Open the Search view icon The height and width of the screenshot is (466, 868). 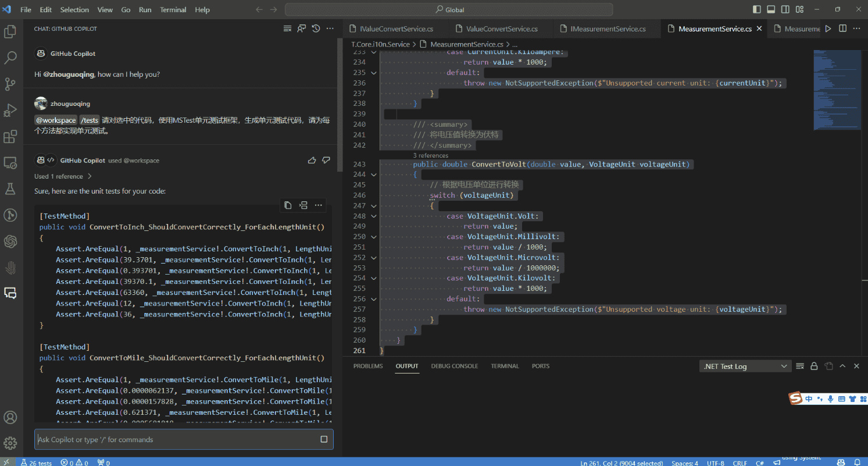[10, 58]
